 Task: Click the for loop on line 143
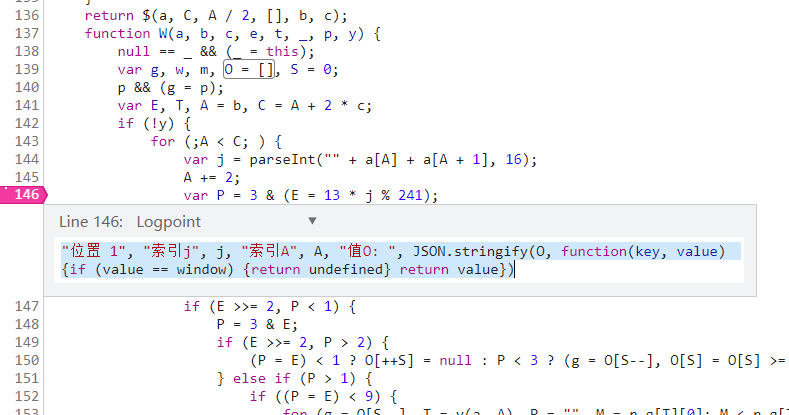(162, 142)
